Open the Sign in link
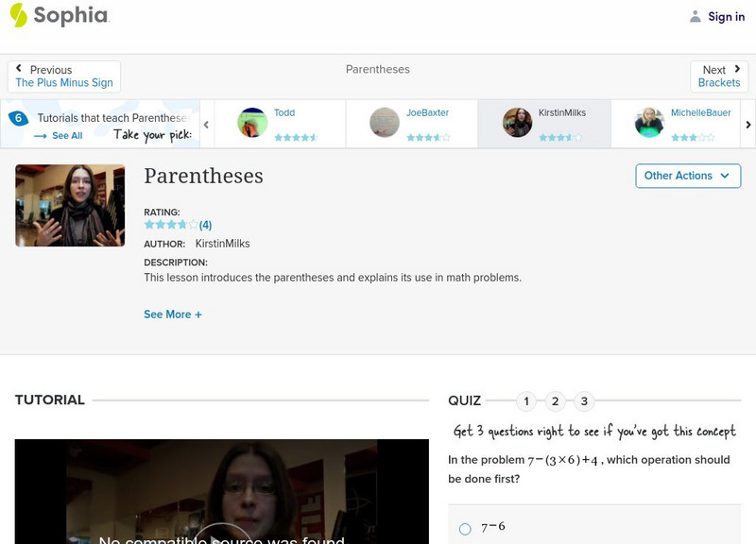The height and width of the screenshot is (544, 756). pyautogui.click(x=726, y=17)
